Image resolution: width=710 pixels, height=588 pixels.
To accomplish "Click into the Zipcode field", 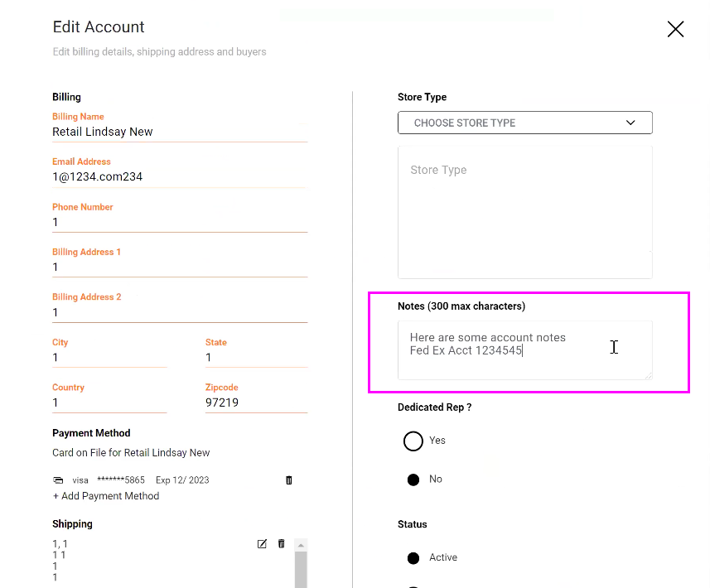I will 255,403.
